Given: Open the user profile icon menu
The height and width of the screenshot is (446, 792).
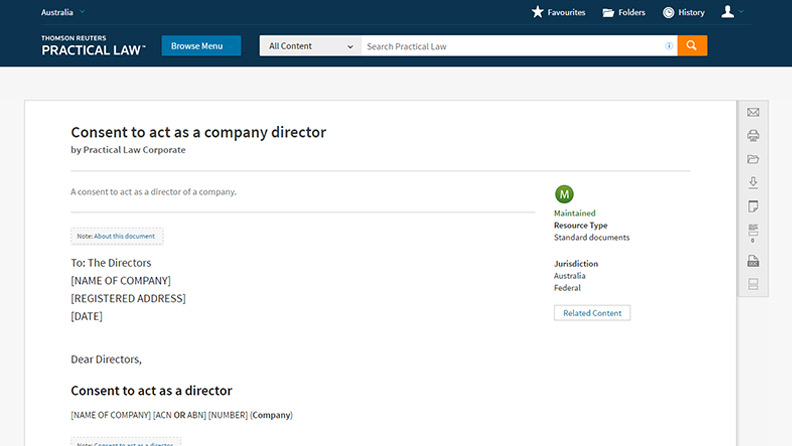Looking at the screenshot, I should 733,12.
